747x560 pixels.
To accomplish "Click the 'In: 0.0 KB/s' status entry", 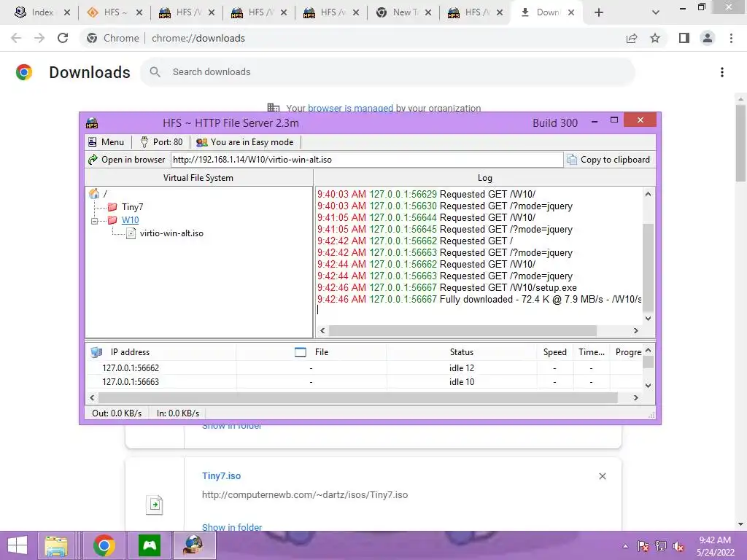I will point(178,413).
